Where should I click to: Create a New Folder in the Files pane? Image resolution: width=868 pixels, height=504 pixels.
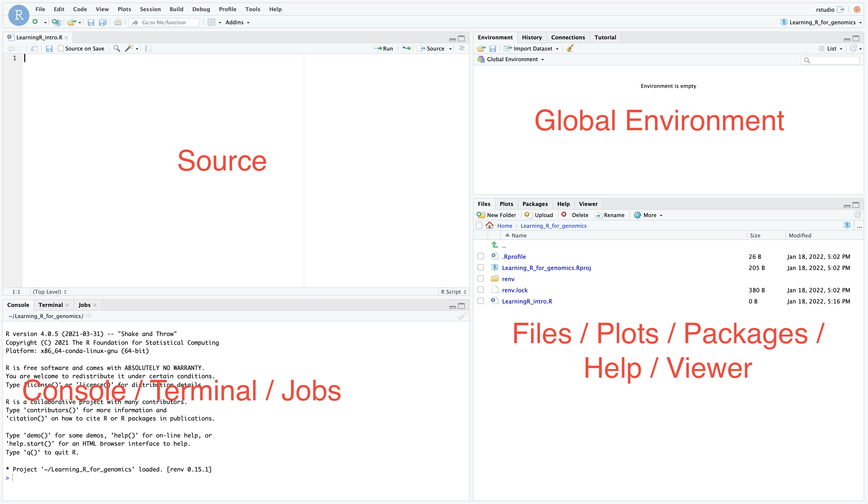(x=497, y=215)
